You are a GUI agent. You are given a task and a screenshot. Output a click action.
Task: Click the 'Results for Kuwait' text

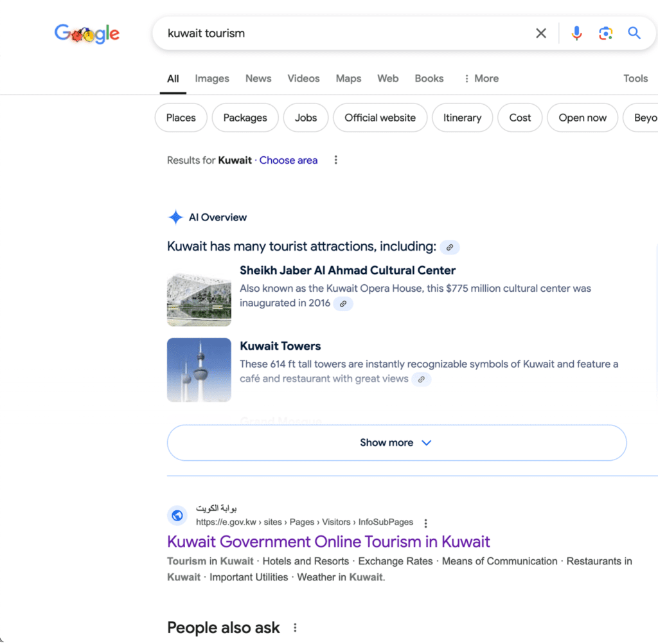[209, 161]
